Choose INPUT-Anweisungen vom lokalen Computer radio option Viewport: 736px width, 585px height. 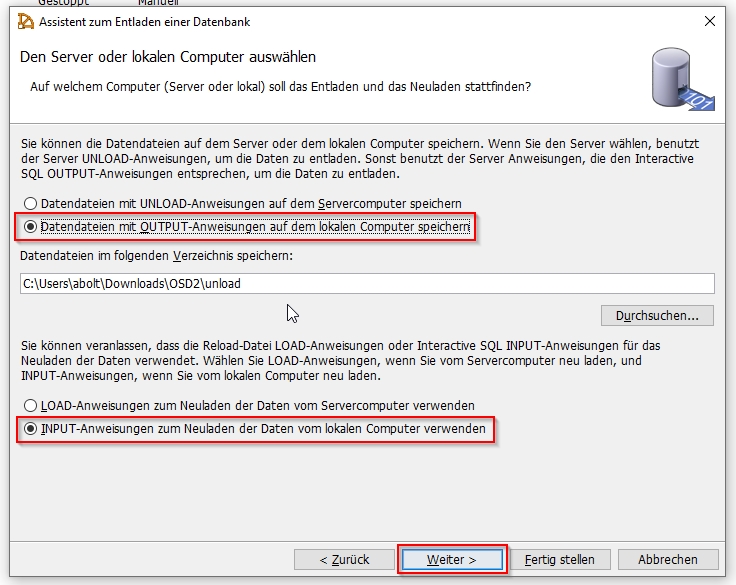click(x=31, y=429)
